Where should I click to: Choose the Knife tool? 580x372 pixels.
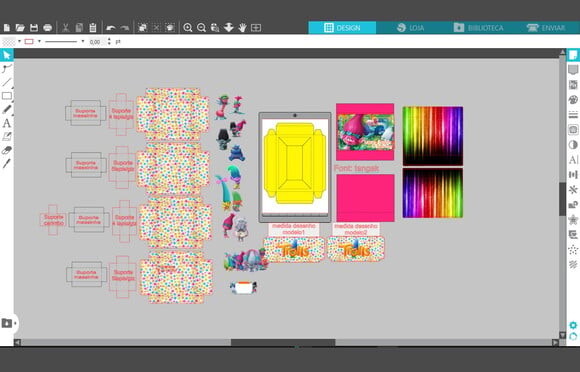(x=7, y=163)
